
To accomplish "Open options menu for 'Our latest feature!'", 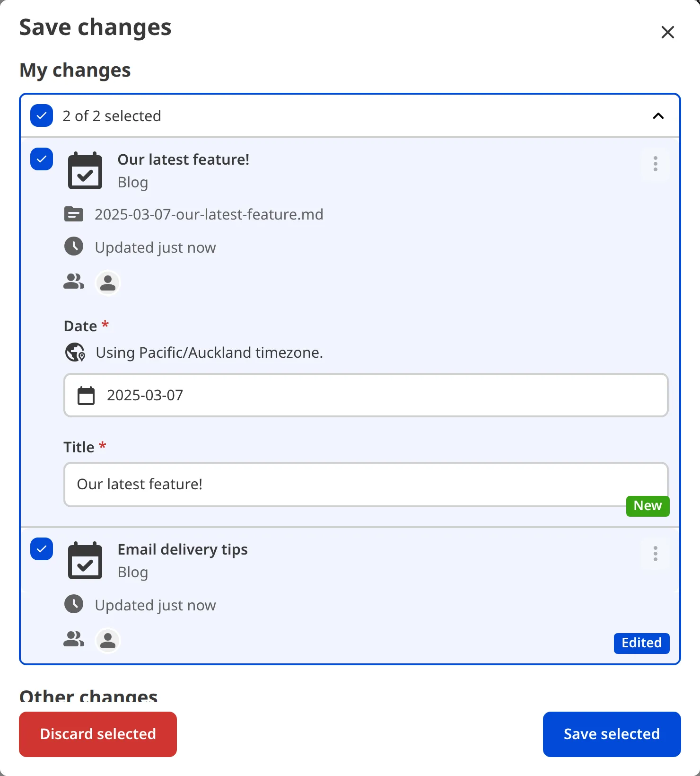I will pos(656,164).
